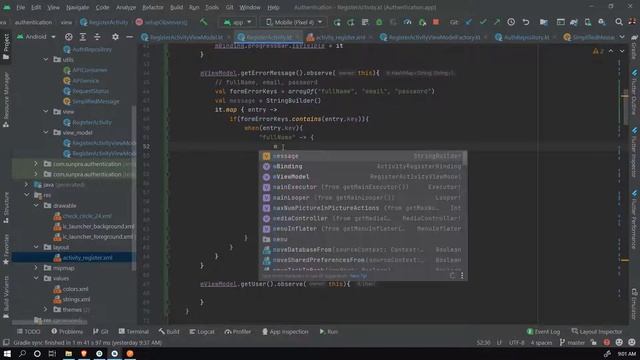Screen dimensions: 640x360
Task: Open the Favorites side tab
Action: point(6,249)
